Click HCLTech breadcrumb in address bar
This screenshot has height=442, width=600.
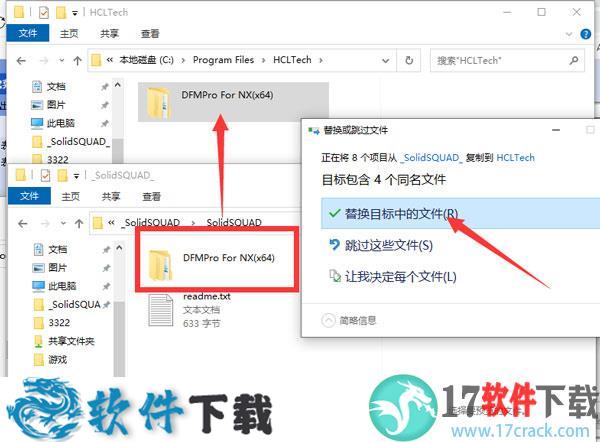(x=292, y=60)
